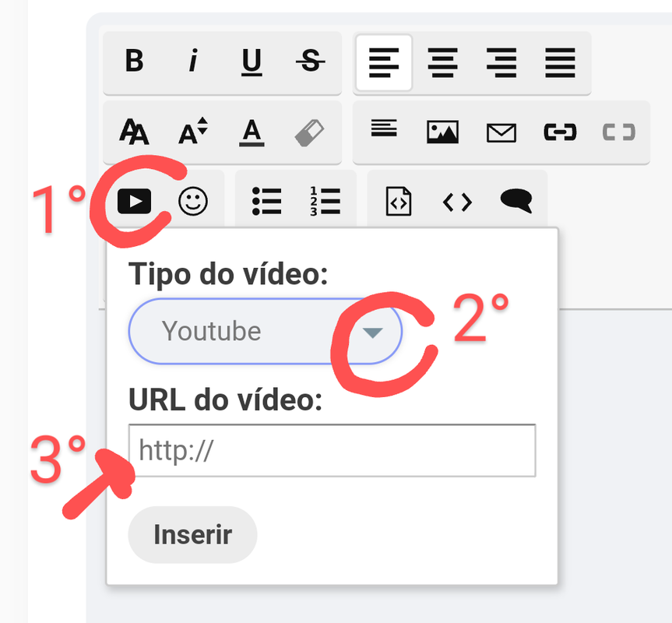The image size is (672, 623).
Task: Click the remove formatting eraser icon
Action: 310,133
